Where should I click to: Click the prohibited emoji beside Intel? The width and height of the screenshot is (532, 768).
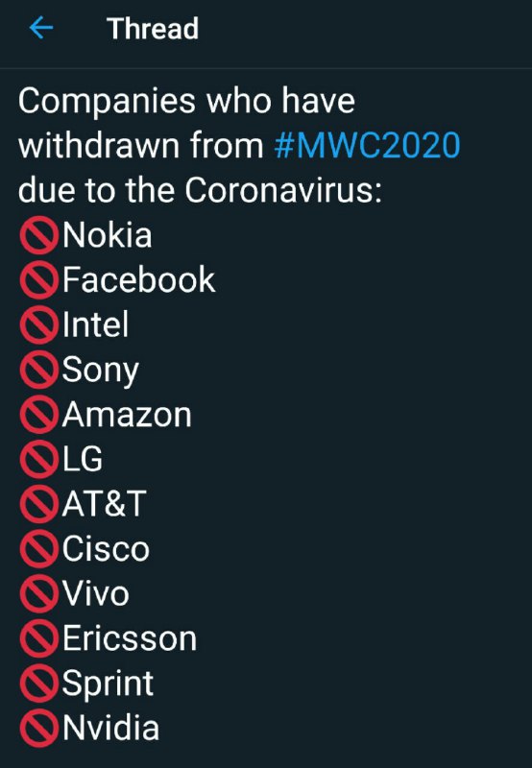(39, 324)
